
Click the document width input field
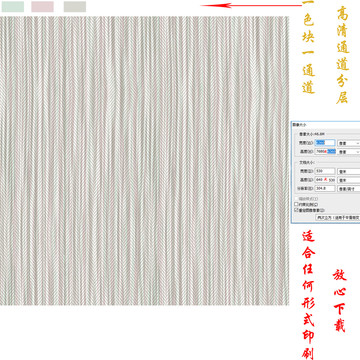click(x=325, y=171)
